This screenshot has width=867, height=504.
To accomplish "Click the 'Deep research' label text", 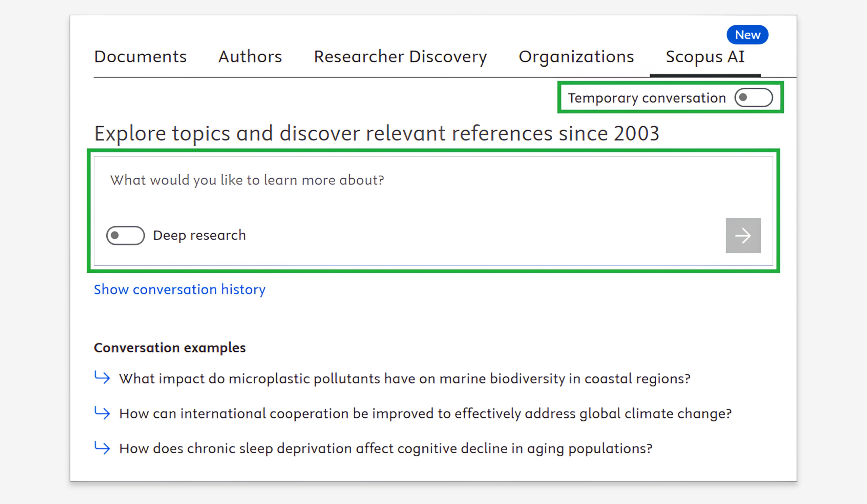I will tap(199, 236).
